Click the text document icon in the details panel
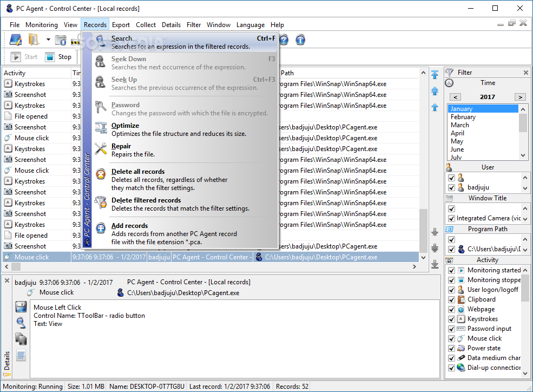The image size is (533, 392). click(x=21, y=355)
